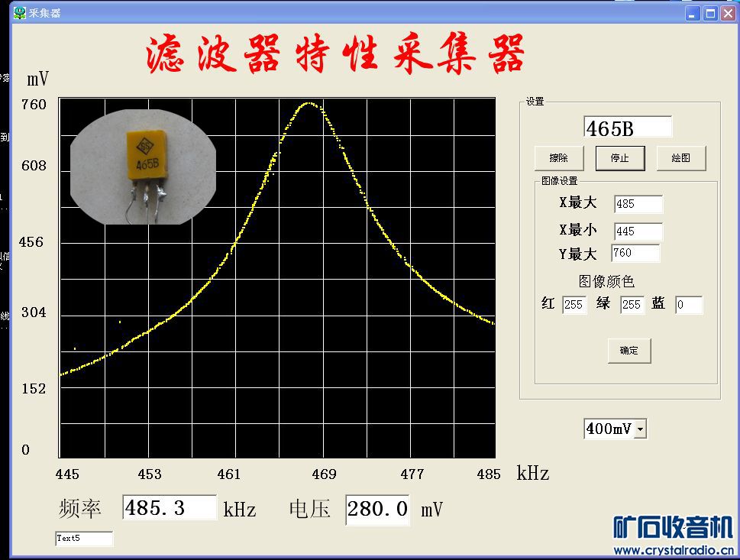Click the app icon in title bar
This screenshot has width=740, height=560.
point(20,13)
